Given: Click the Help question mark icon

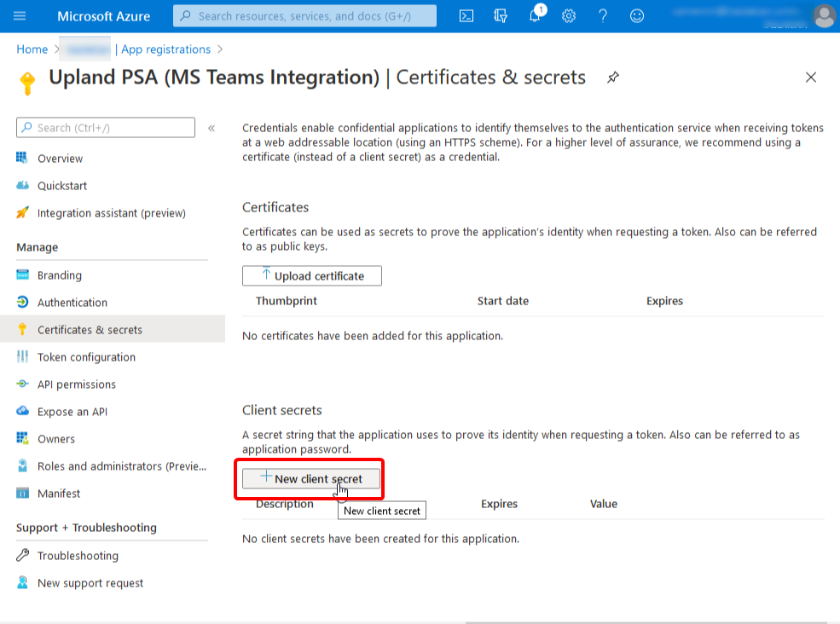Looking at the screenshot, I should tap(603, 15).
